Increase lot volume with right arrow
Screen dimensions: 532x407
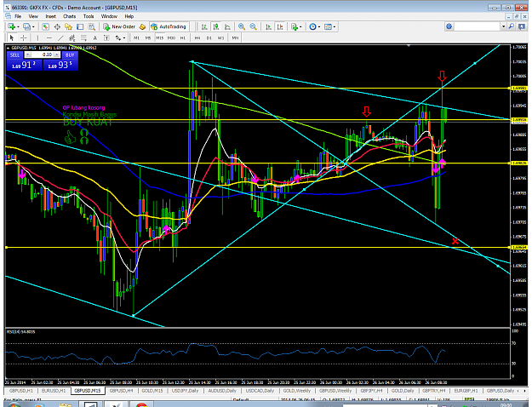(x=56, y=54)
